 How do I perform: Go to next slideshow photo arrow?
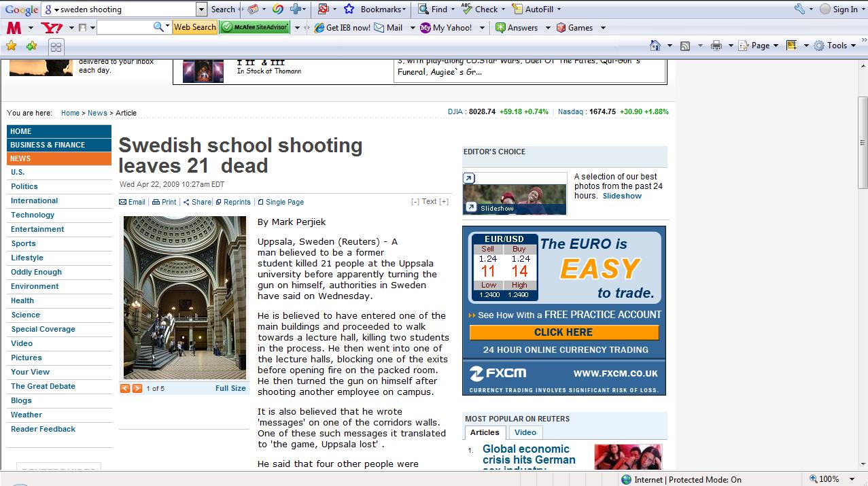(137, 389)
